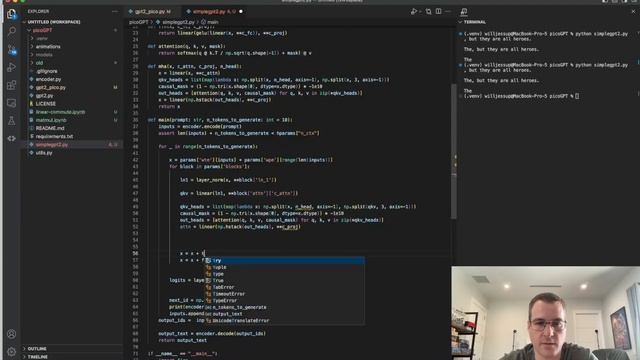640x360 pixels.
Task: Choose 'UnicodeTranslateError' autocomplete suggestion
Action: [284, 320]
